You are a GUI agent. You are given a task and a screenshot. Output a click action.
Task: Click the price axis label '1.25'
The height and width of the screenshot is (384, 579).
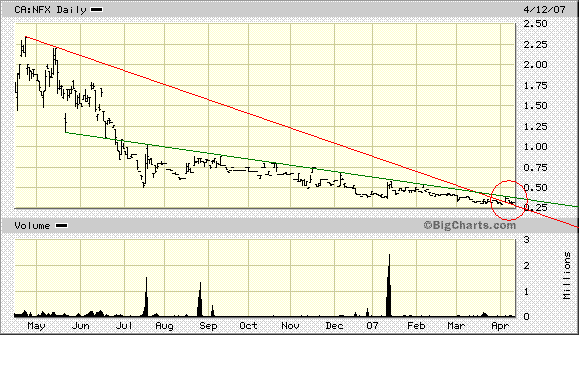pos(535,127)
